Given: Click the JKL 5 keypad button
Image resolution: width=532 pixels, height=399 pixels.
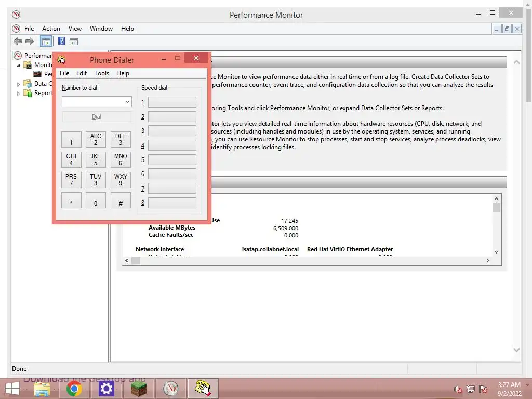Looking at the screenshot, I should (96, 160).
